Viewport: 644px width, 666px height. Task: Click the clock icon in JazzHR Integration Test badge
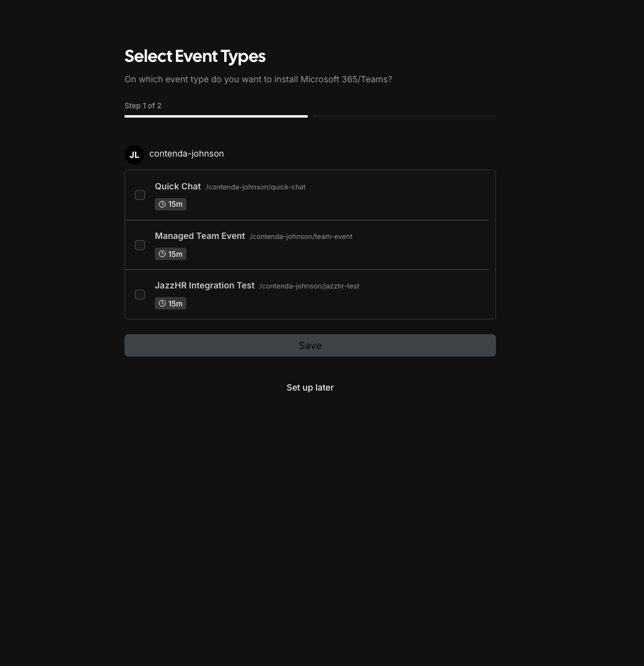coord(162,303)
